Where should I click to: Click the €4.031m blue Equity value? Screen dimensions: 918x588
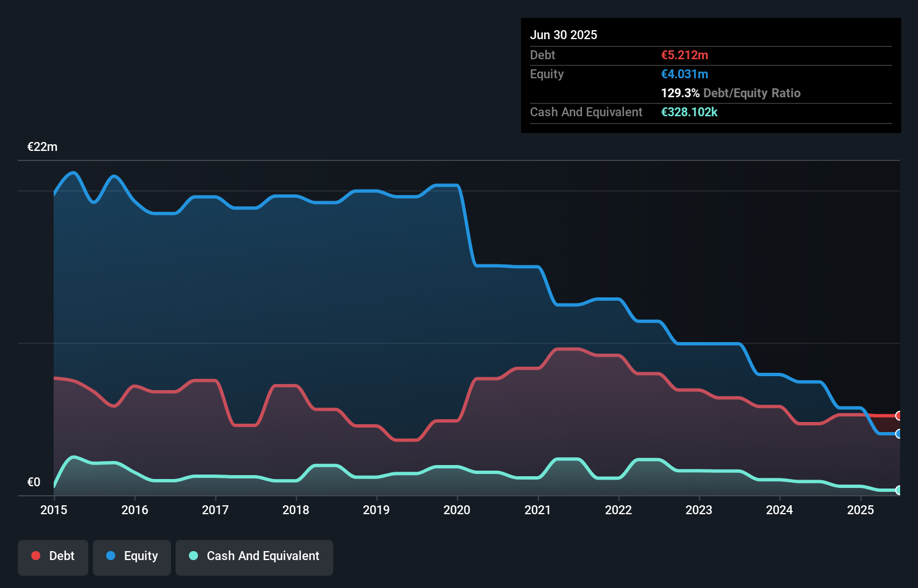[x=684, y=74]
